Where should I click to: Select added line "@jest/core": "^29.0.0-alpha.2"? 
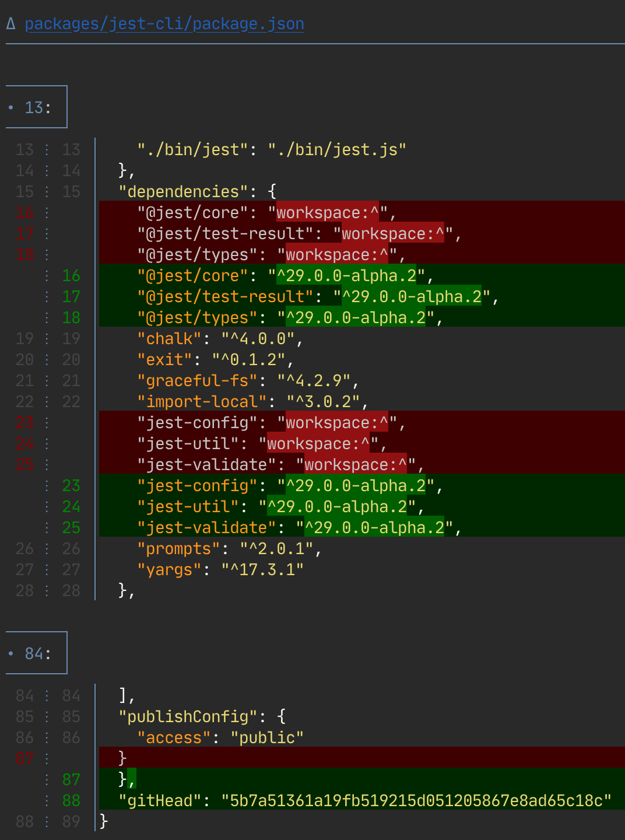point(362,275)
